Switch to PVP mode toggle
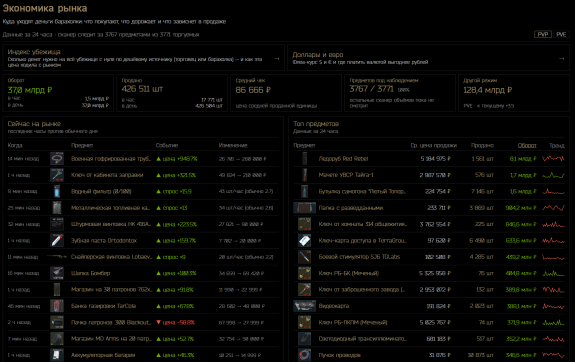The height and width of the screenshot is (362, 575). (x=543, y=34)
